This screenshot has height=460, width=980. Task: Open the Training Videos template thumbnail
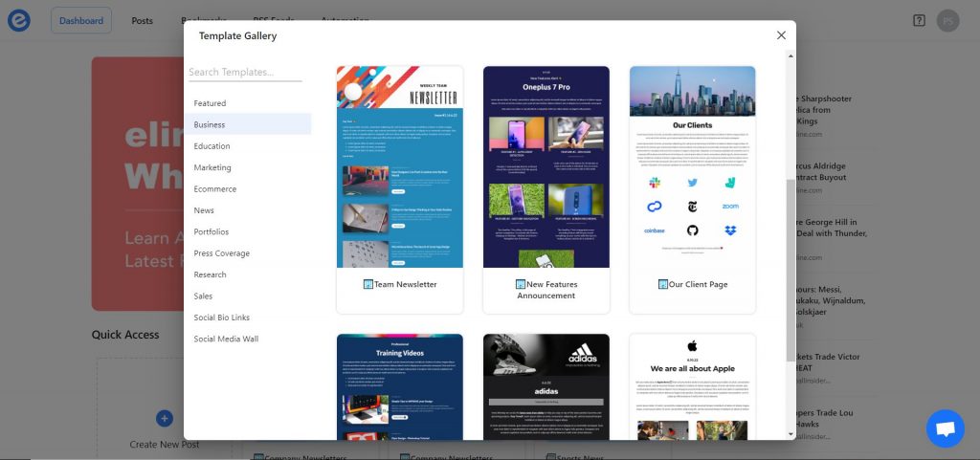click(x=400, y=387)
